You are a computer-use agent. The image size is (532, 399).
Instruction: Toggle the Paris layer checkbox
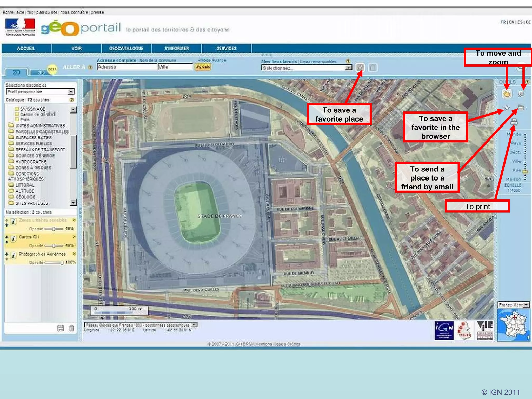tap(17, 119)
